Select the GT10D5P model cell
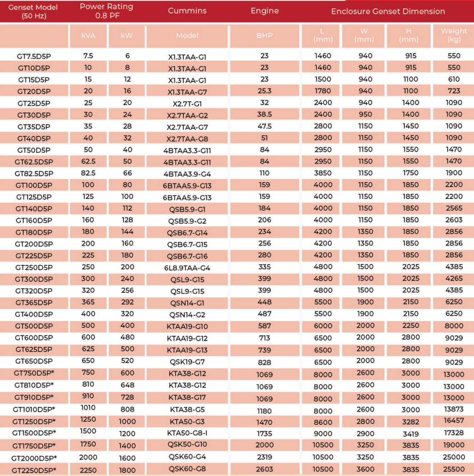Image resolution: width=474 pixels, height=476 pixels. (34, 68)
